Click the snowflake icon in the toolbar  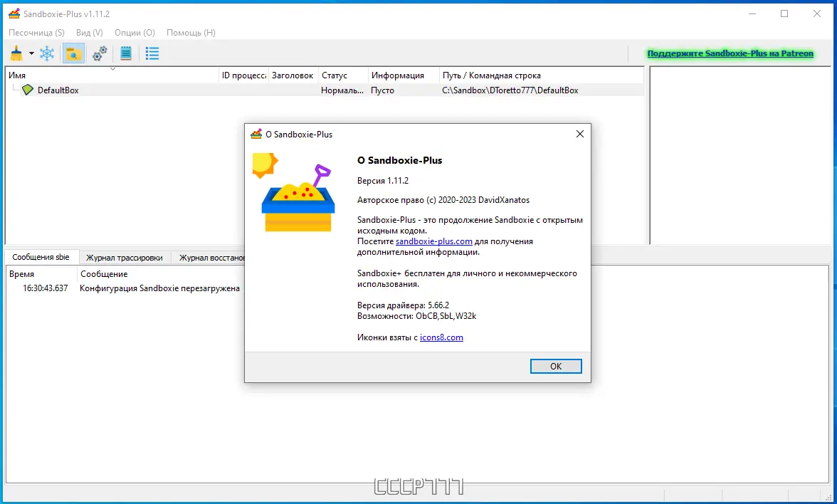pyautogui.click(x=48, y=53)
